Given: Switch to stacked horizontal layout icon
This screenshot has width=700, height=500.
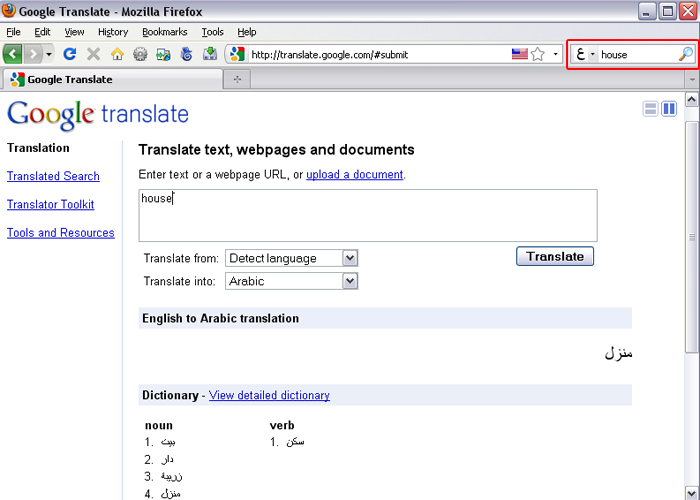Looking at the screenshot, I should point(650,108).
